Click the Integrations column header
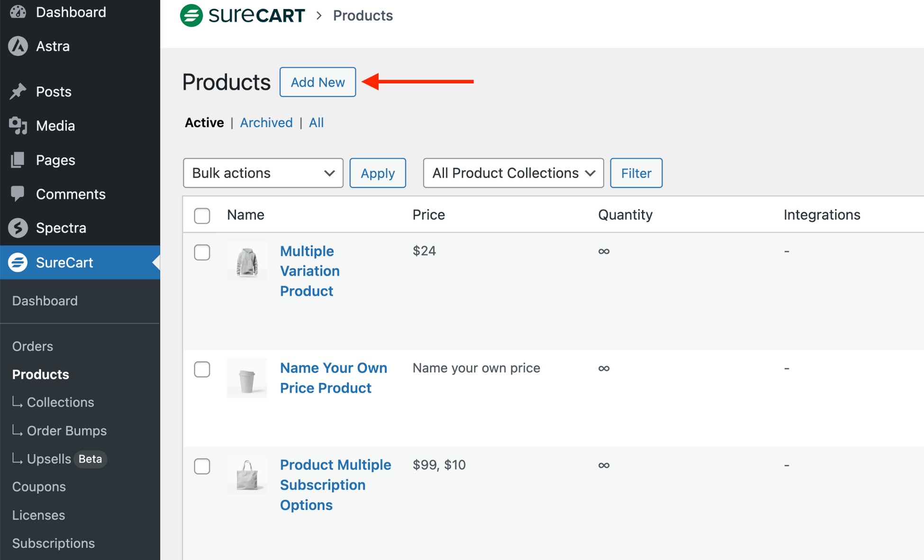924x560 pixels. [x=822, y=215]
